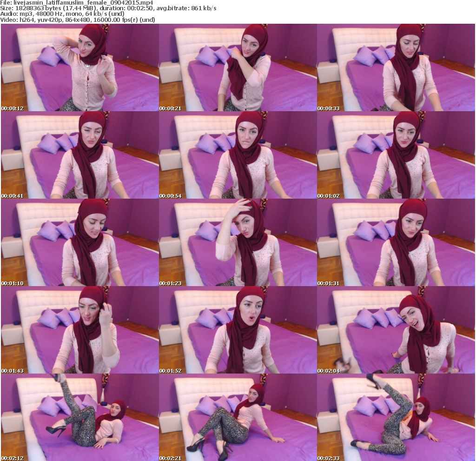Select the frame stamped 00:02:33
Screen dimensions: 476x461
coord(396,418)
